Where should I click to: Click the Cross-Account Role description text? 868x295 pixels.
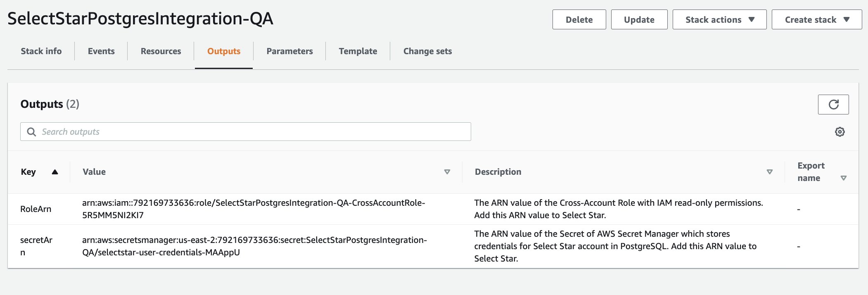619,209
